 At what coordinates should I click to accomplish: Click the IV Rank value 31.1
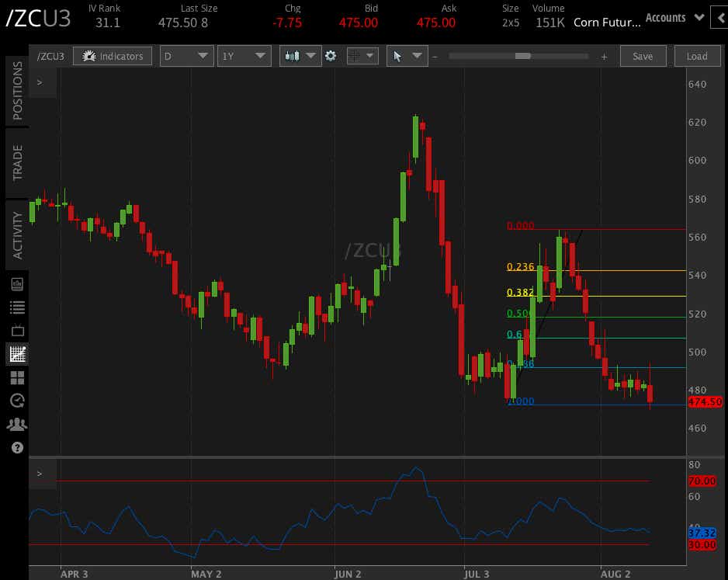pyautogui.click(x=108, y=23)
